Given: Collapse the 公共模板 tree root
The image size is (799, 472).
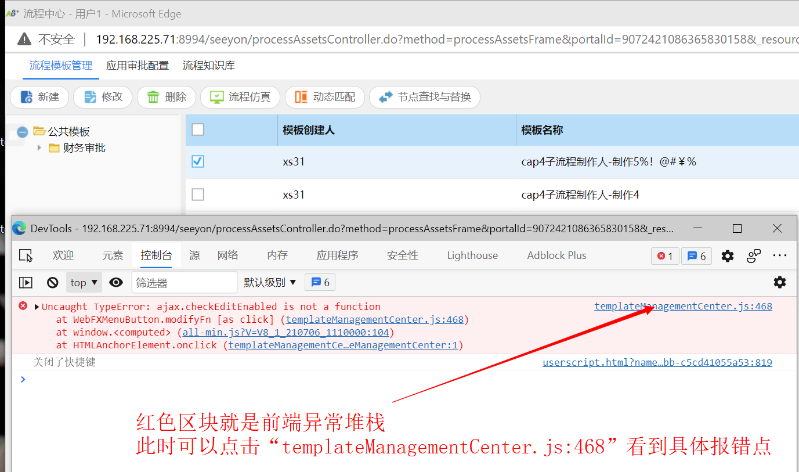Looking at the screenshot, I should 22,132.
